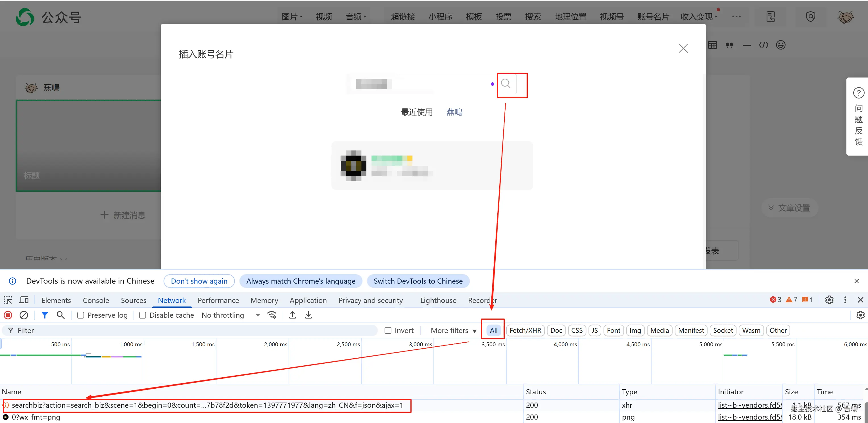Image resolution: width=868 pixels, height=423 pixels.
Task: Open the DevTools inspect element picker
Action: coord(8,300)
